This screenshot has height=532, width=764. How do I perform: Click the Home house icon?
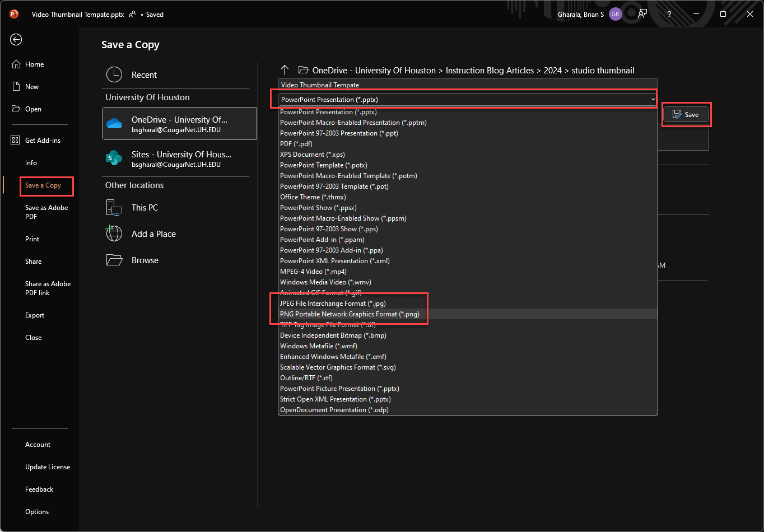[x=16, y=64]
